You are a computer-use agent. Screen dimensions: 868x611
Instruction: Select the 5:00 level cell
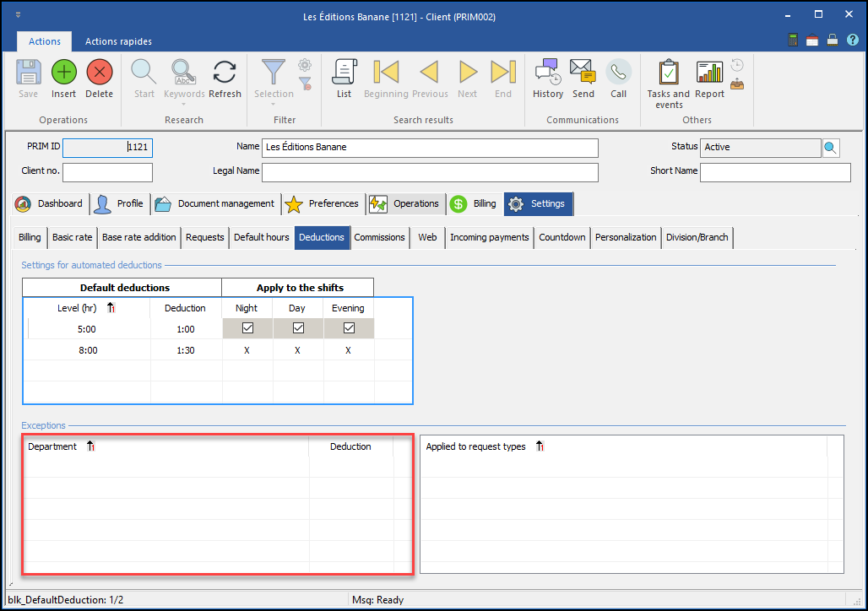pos(87,329)
